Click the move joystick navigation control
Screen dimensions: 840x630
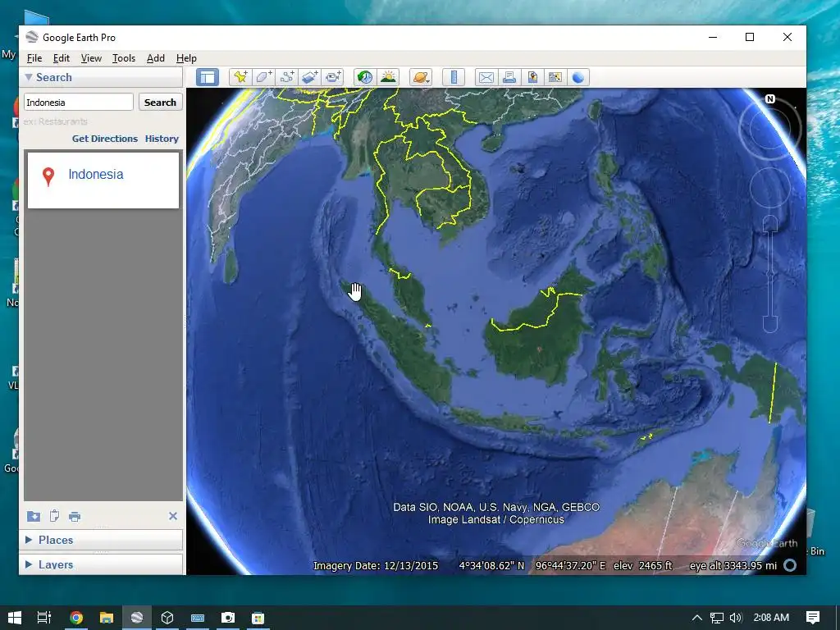tap(769, 188)
